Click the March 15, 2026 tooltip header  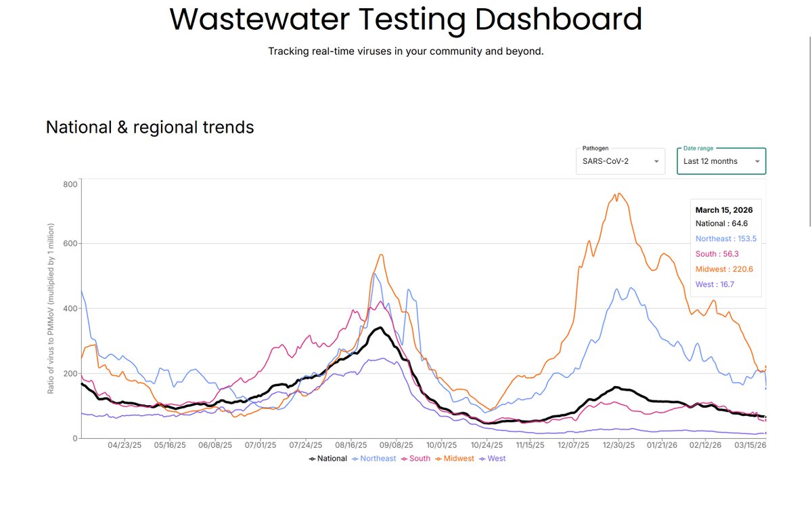724,210
